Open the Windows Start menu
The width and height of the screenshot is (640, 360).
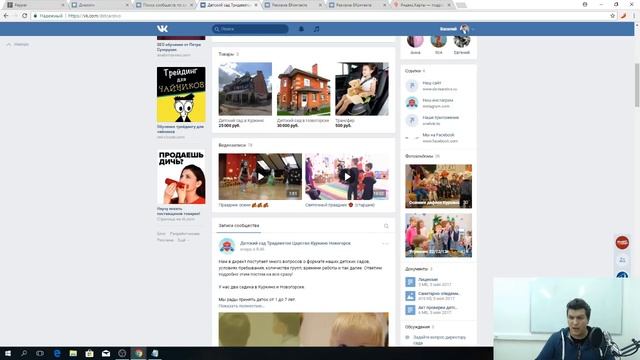coord(7,353)
